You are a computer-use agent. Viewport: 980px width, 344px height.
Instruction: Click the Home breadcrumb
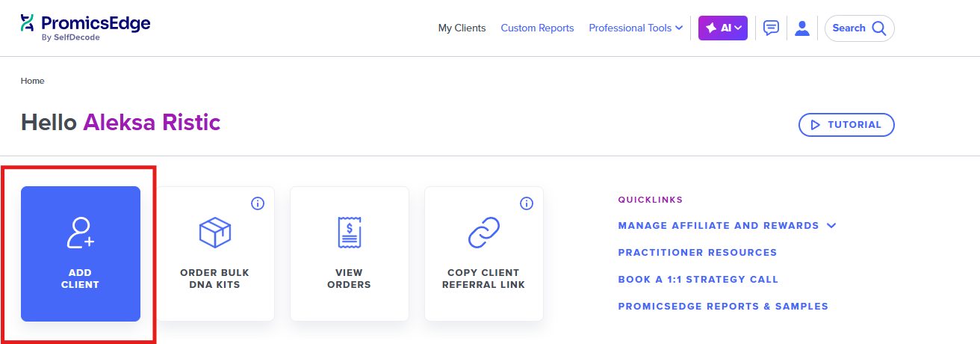(32, 81)
